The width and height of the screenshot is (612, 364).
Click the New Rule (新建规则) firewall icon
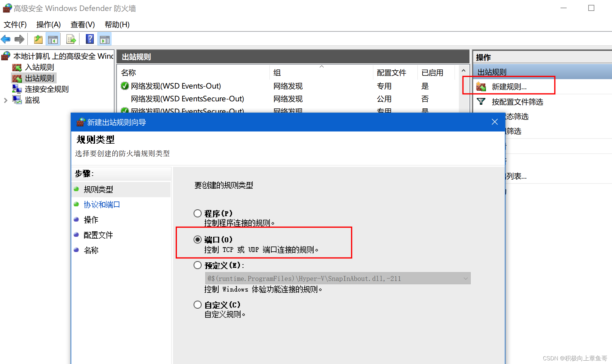tap(481, 87)
